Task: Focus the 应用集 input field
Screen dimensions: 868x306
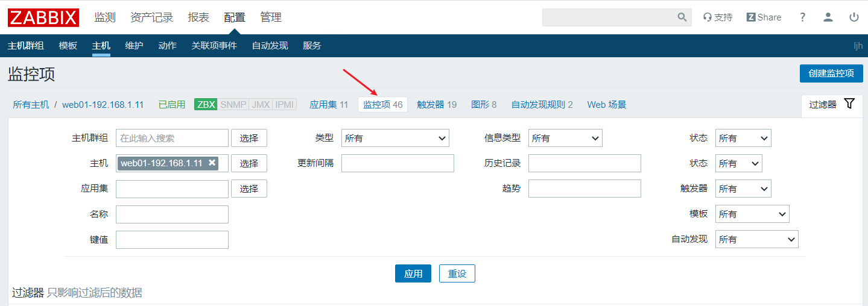Action: (x=172, y=189)
